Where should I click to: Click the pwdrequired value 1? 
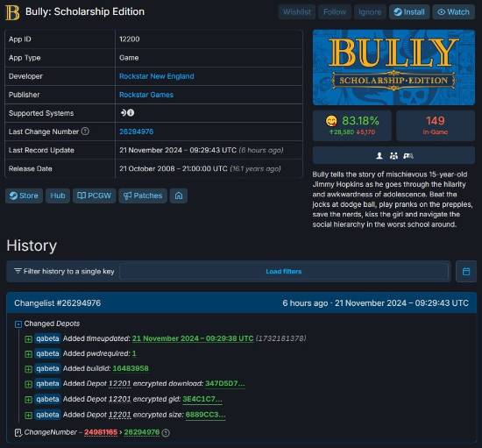pos(134,353)
